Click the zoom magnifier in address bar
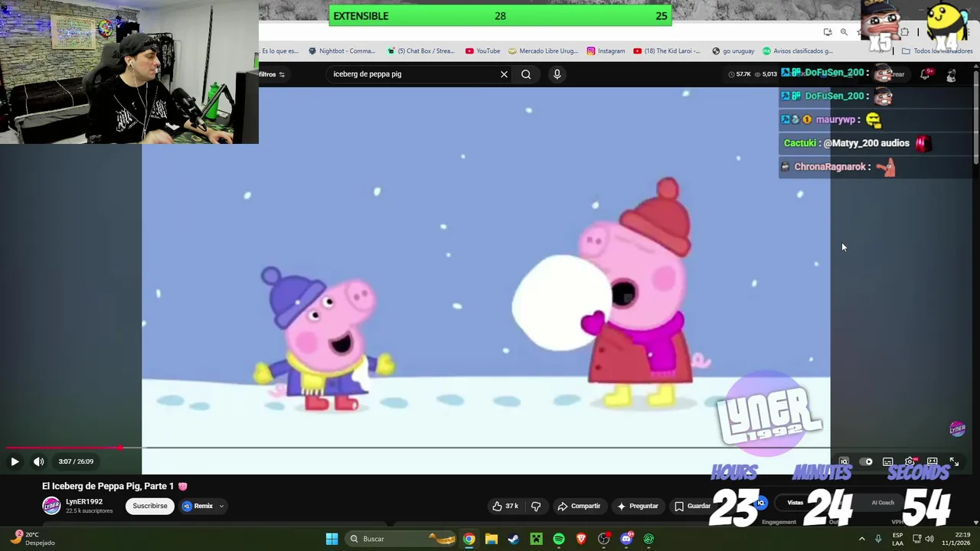 844,32
